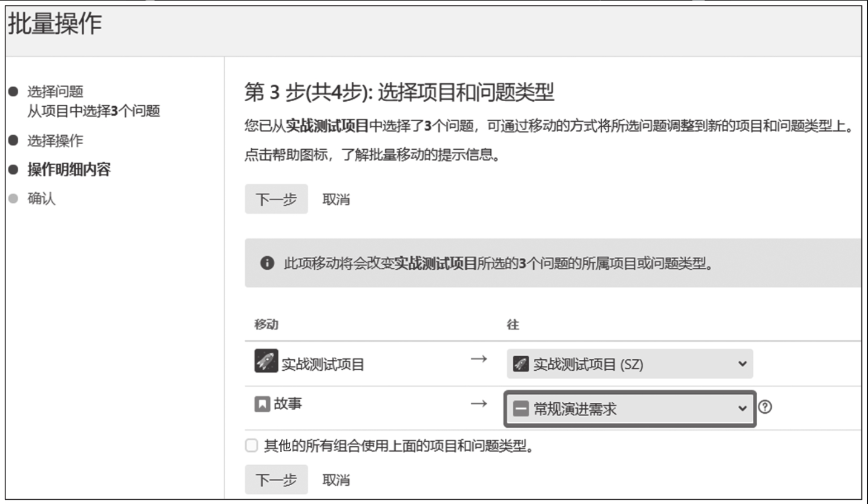Click the 第 3 步(共4步) heading
The height and width of the screenshot is (504, 868).
pos(399,93)
